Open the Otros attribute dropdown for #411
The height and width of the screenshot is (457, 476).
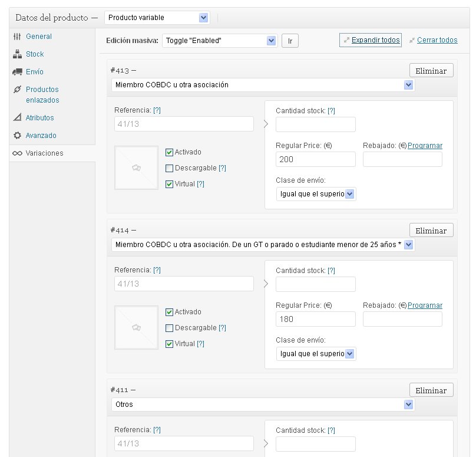tap(263, 405)
